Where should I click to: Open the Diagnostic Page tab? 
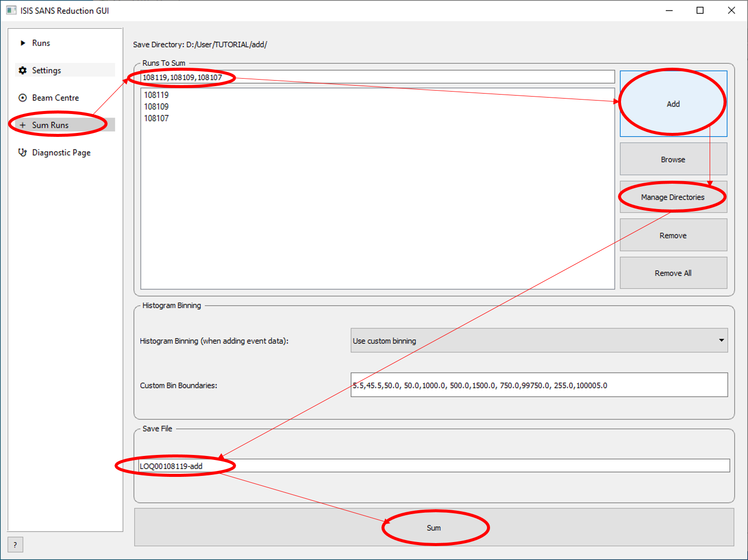click(x=61, y=153)
